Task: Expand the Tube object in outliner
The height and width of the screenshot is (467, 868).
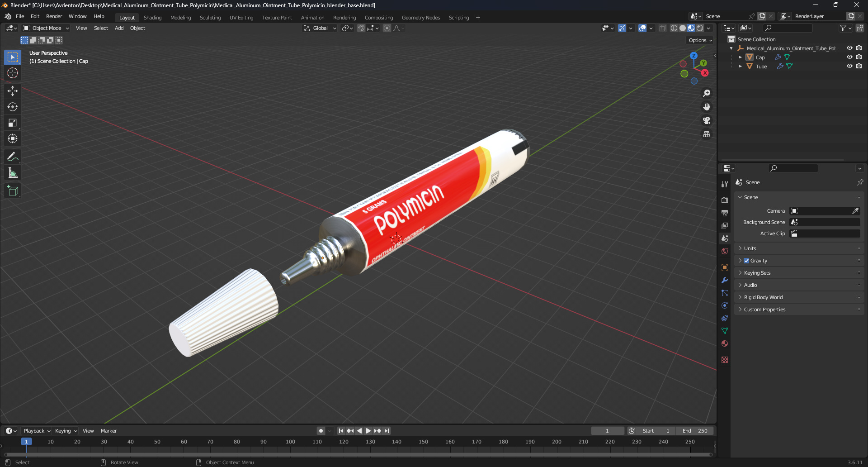Action: click(740, 66)
